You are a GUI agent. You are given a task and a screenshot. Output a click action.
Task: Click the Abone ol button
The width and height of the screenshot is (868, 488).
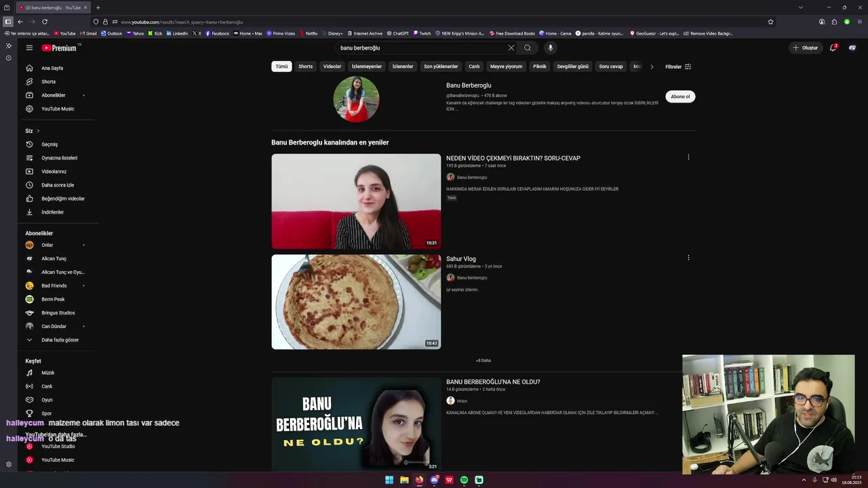click(680, 96)
